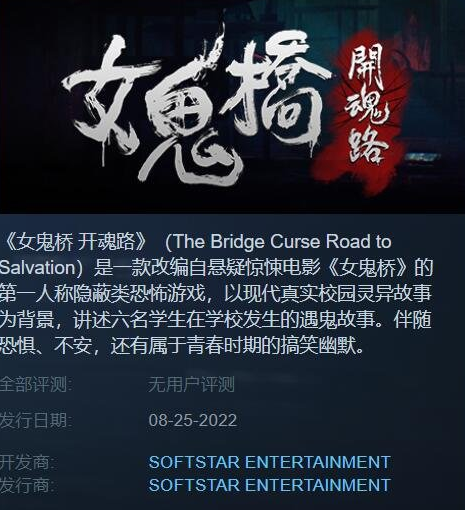This screenshot has width=465, height=510.
Task: Open the publisher SOFTSTAR ENTERTAINMENT link
Action: coord(269,485)
